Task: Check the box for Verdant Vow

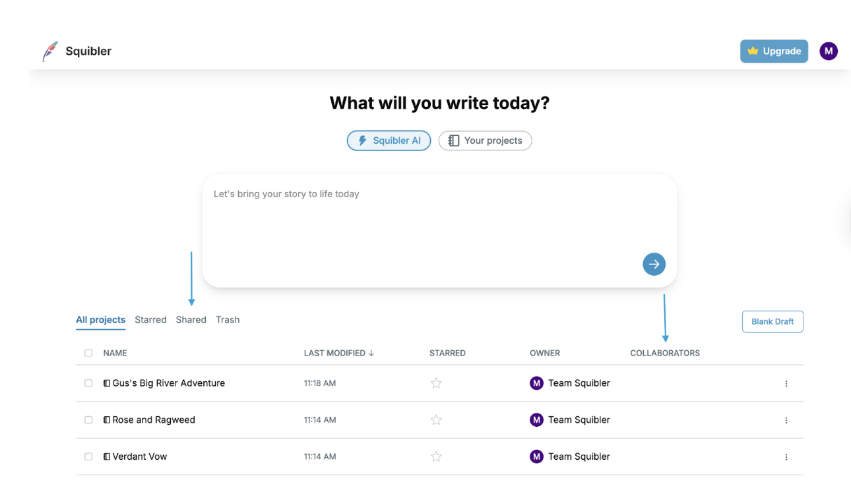Action: (88, 457)
